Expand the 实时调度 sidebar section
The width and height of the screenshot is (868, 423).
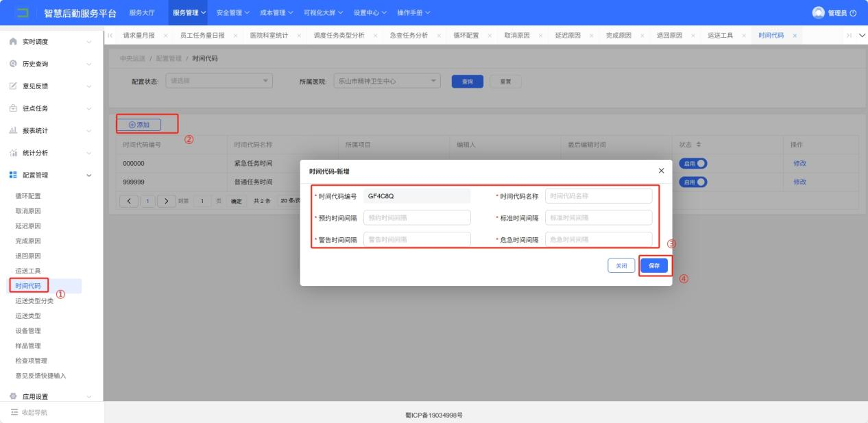(89, 42)
